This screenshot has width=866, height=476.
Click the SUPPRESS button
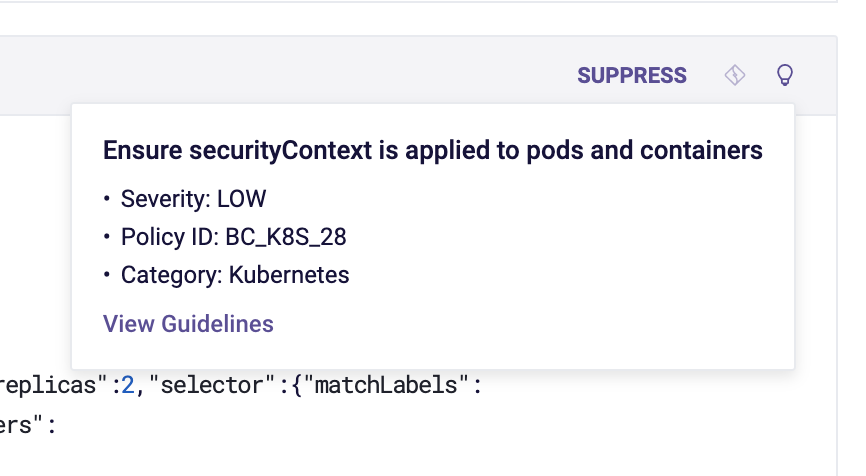coord(632,75)
